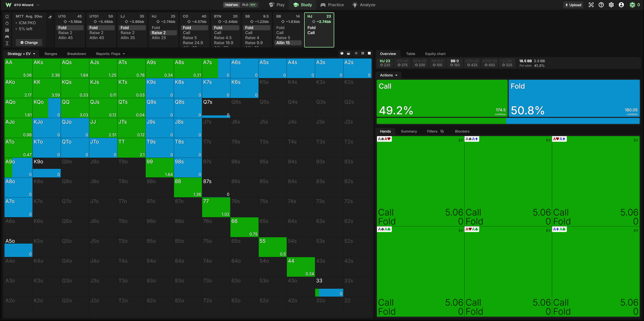The width and height of the screenshot is (644, 321).
Task: Select the AKs cell in the range matrix
Action: pos(47,68)
